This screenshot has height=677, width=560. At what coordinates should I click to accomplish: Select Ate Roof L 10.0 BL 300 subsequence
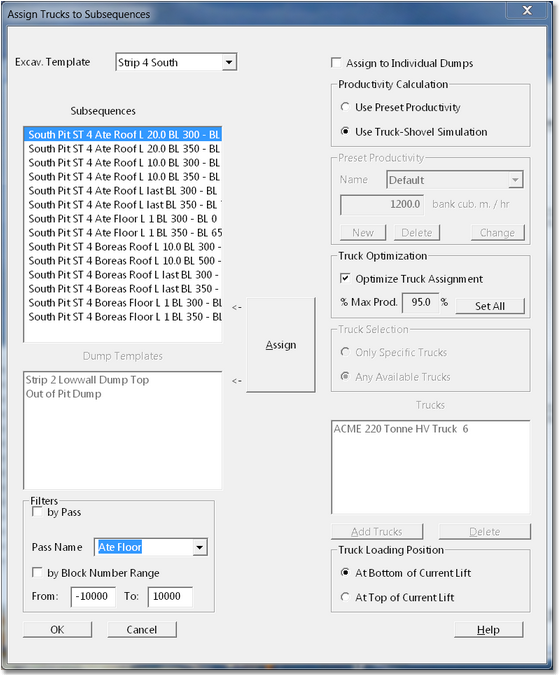[123, 163]
